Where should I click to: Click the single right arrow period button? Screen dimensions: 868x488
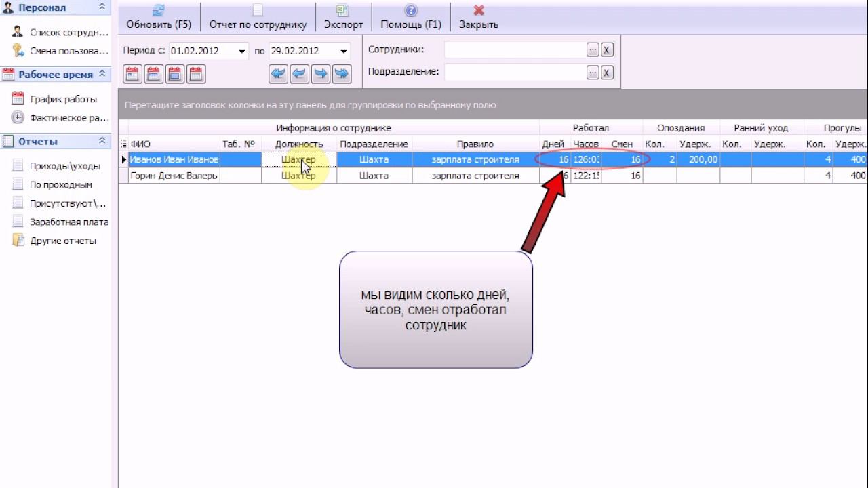pos(321,74)
